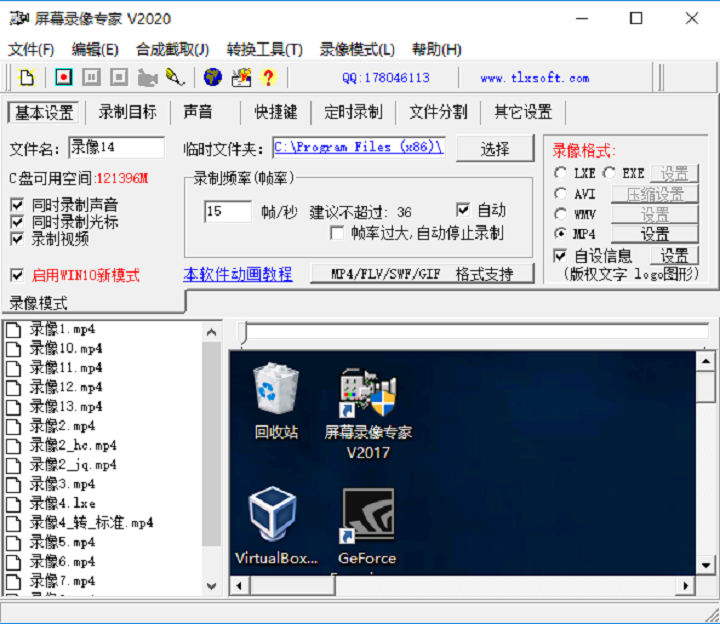Click the file list scroll down arrow
The image size is (720, 624).
click(x=211, y=586)
